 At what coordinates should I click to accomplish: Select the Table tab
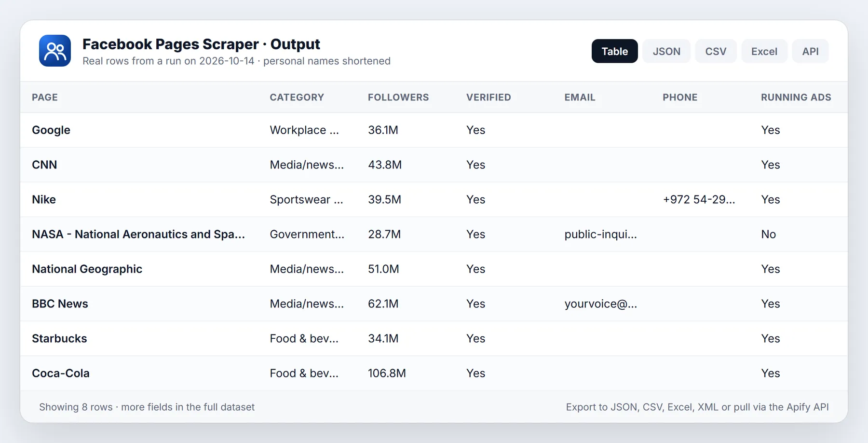(614, 51)
